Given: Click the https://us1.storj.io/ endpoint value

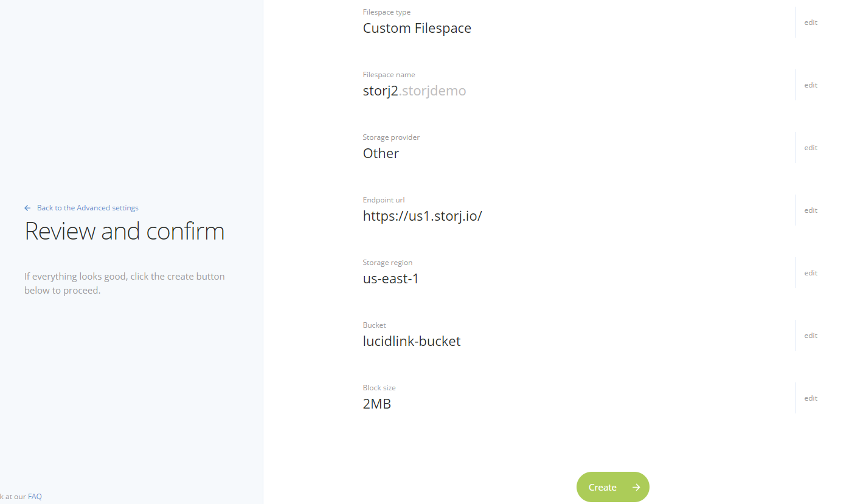Looking at the screenshot, I should [x=423, y=216].
